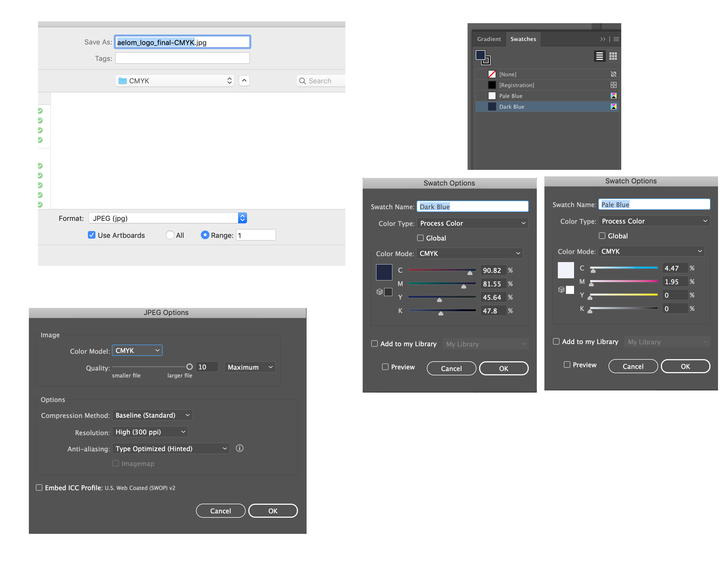Click the Tags input field
The width and height of the screenshot is (728, 563).
pos(182,58)
